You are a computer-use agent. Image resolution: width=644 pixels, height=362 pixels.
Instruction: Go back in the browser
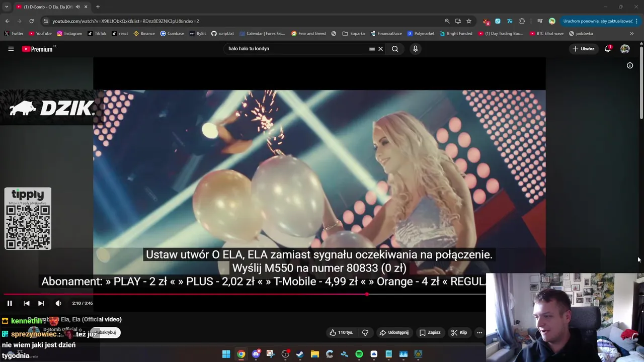(7, 21)
